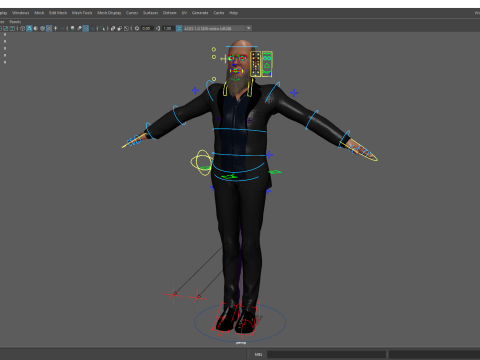This screenshot has width=480, height=360.
Task: Toggle Smooth Shade All icon
Action: [x=29, y=28]
